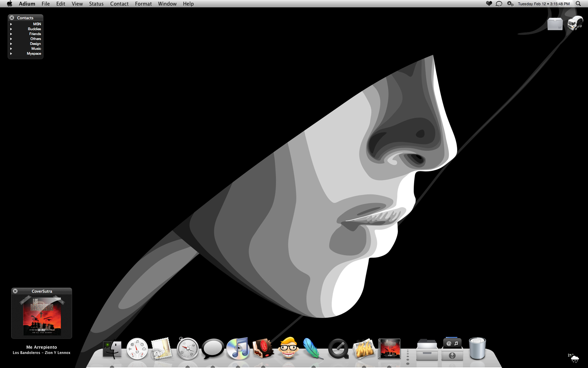Expand the Design contact group
Image resolution: width=588 pixels, height=368 pixels.
pos(11,44)
